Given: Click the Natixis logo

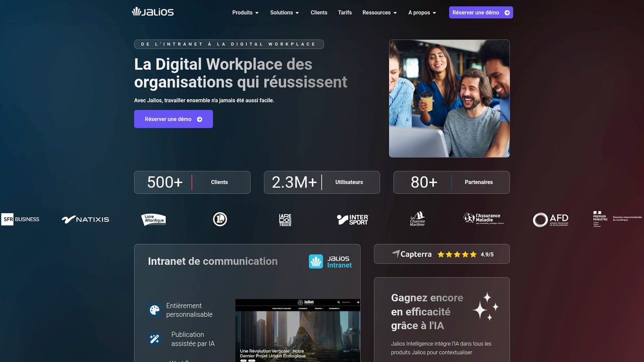Looking at the screenshot, I should (x=85, y=219).
